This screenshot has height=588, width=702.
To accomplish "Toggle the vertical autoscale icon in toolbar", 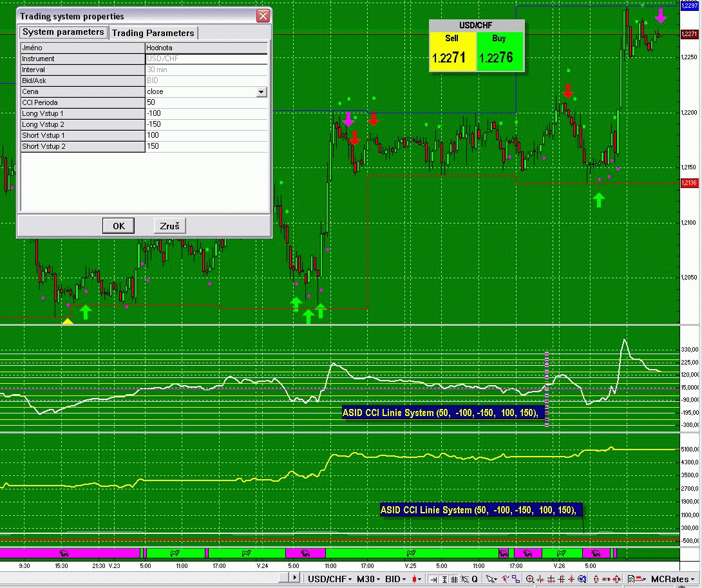I will (444, 579).
